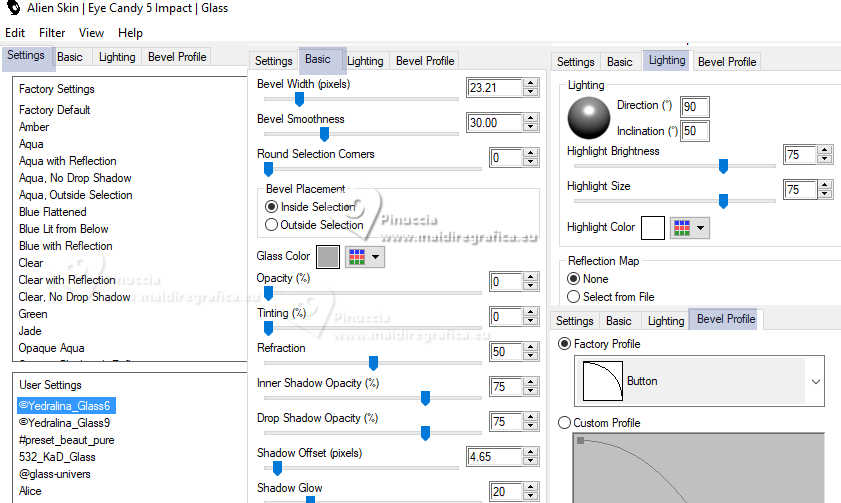Click the Highlight Color white swatch
Image resolution: width=841 pixels, height=503 pixels.
(653, 228)
